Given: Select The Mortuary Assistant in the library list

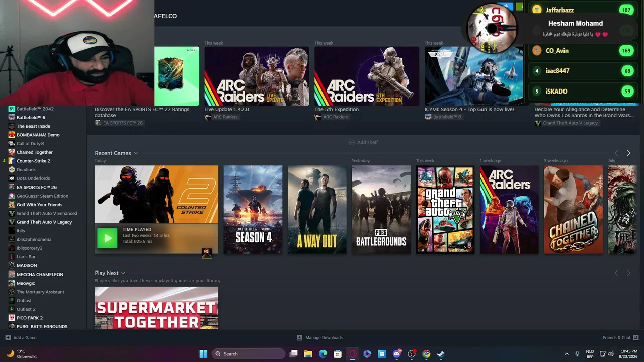Looking at the screenshot, I should point(41,292).
